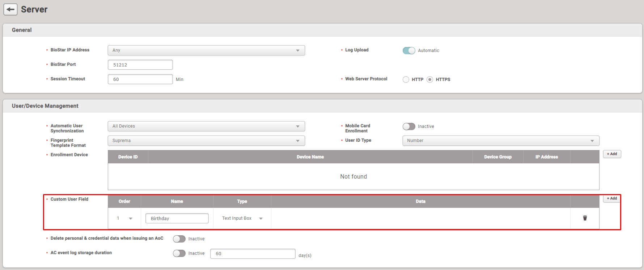Select the HTTP radio button
644x270 pixels.
point(406,80)
